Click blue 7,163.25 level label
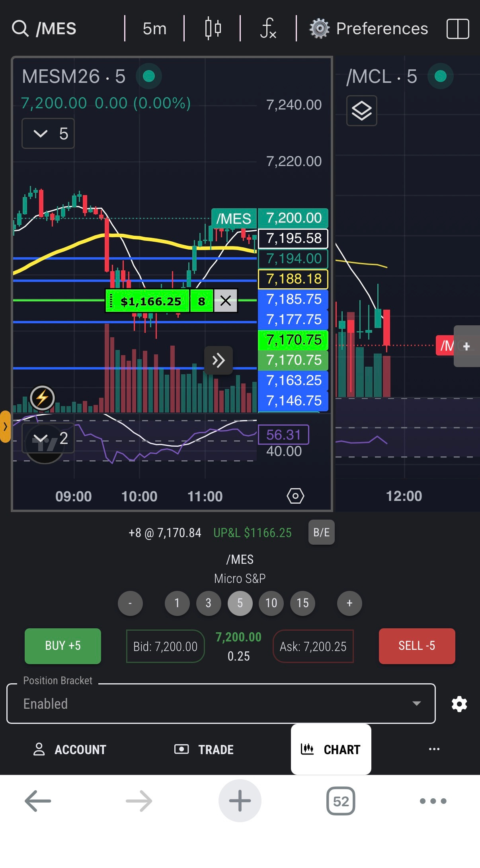 (x=293, y=381)
